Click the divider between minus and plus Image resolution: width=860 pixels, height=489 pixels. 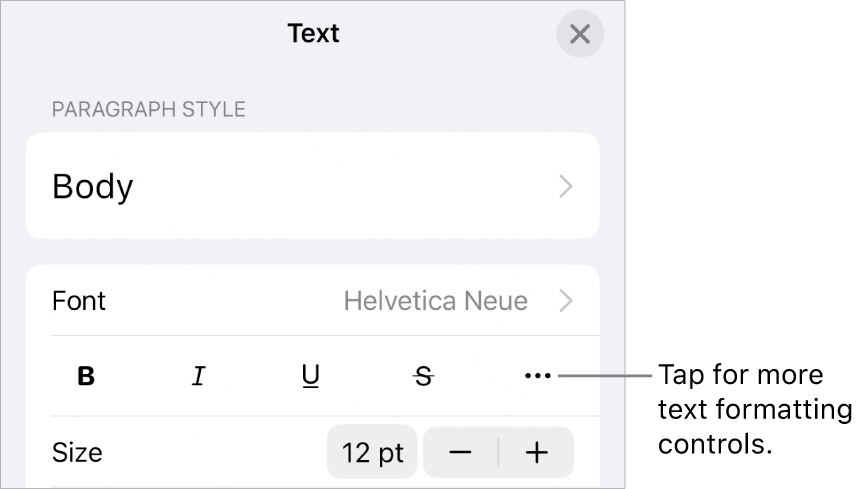coord(499,452)
